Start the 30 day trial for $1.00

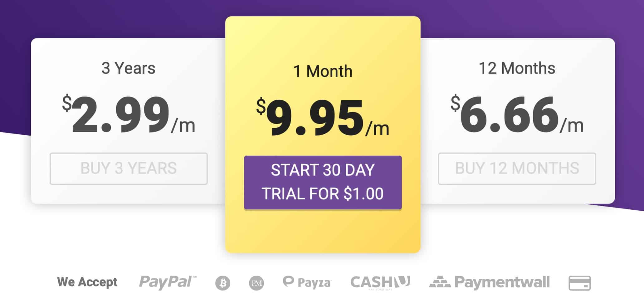[323, 182]
